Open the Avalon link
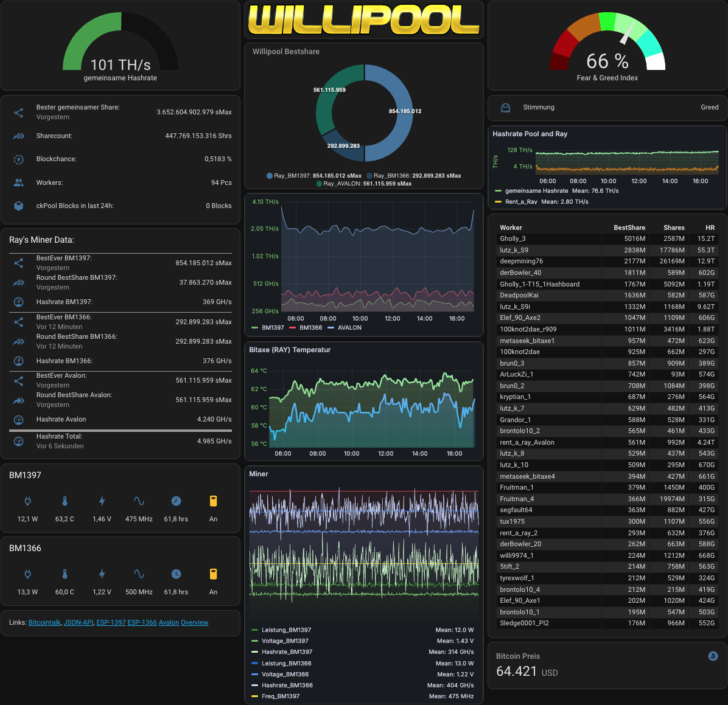Viewport: 728px width, 705px height. pyautogui.click(x=169, y=622)
